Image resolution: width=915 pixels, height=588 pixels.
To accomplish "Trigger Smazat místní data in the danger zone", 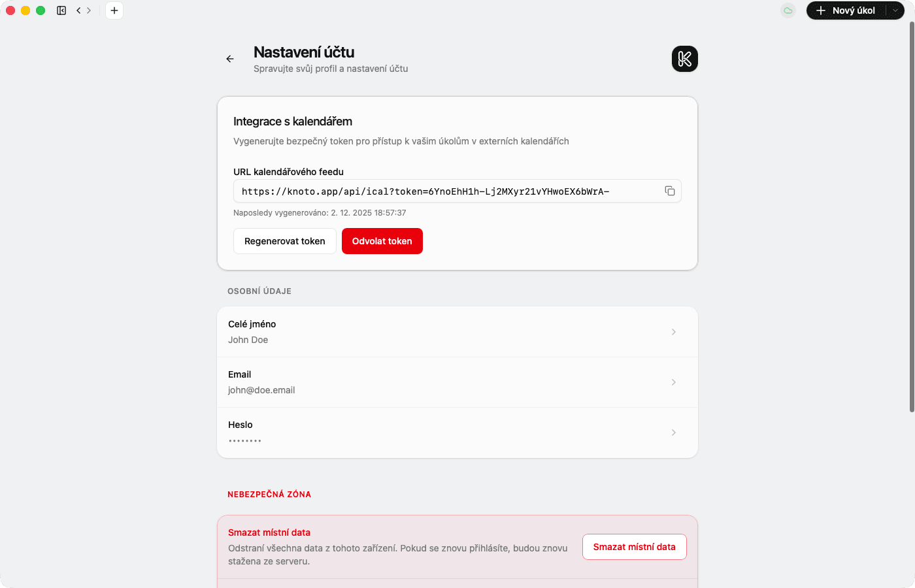I will pyautogui.click(x=634, y=547).
